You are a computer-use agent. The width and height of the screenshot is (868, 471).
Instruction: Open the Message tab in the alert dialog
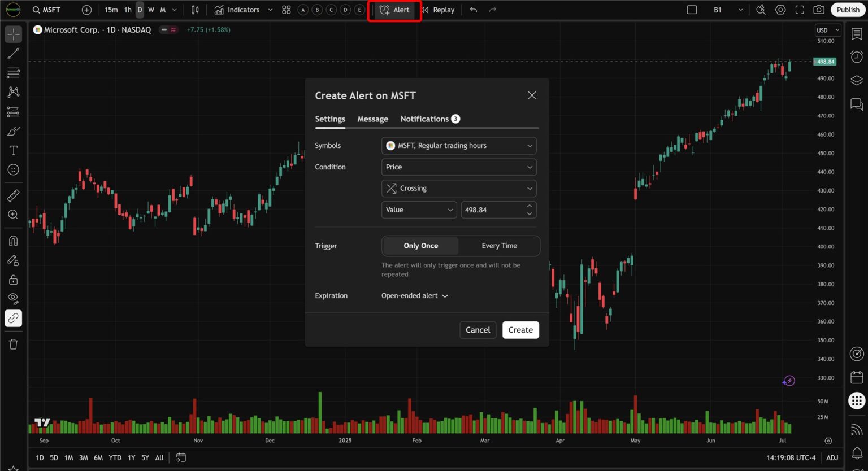pos(372,119)
